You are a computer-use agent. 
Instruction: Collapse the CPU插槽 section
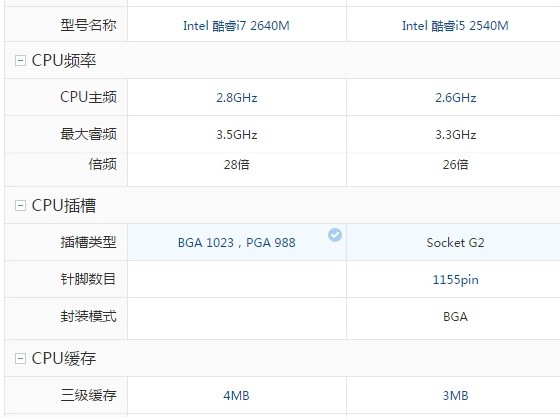tap(20, 205)
